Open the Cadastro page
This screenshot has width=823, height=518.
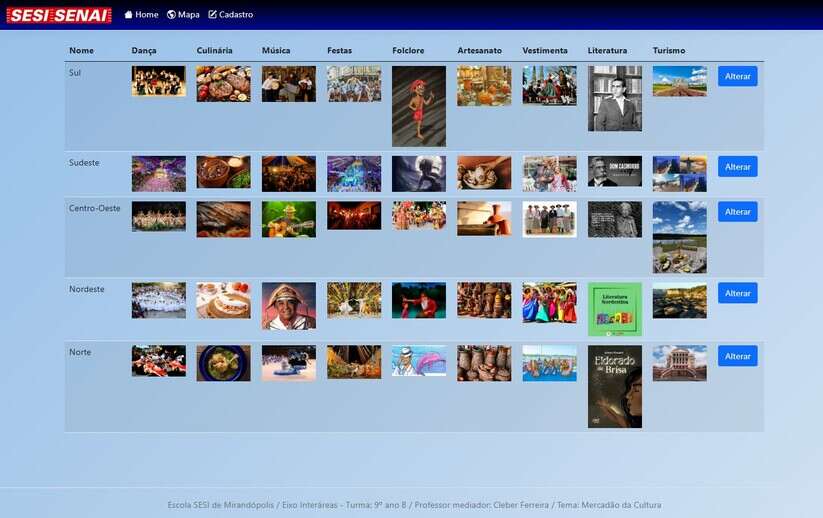(230, 15)
